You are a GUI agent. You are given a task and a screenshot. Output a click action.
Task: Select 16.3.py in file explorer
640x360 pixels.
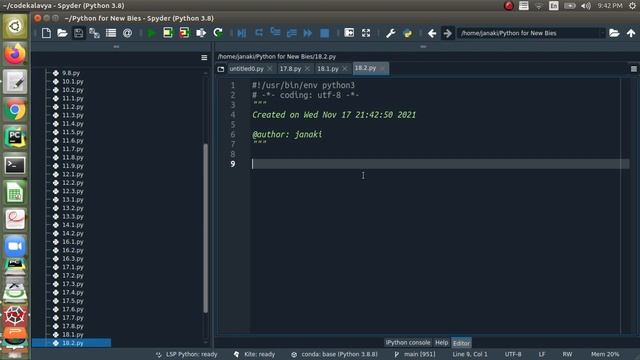(72, 259)
